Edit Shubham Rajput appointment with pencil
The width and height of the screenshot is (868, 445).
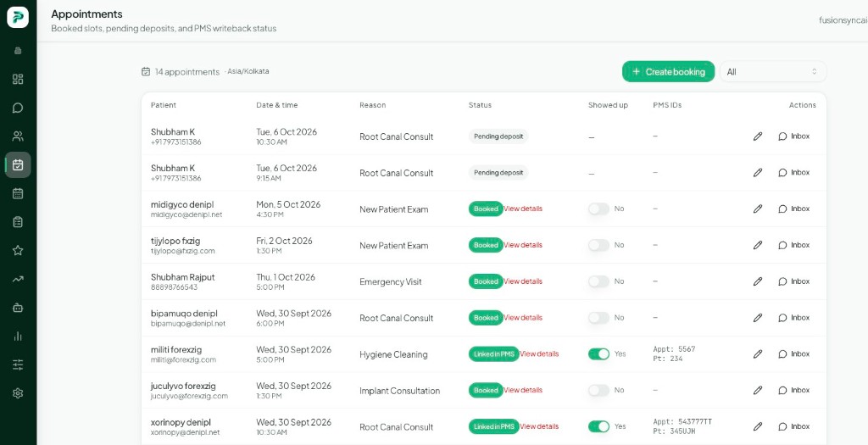[x=758, y=281]
